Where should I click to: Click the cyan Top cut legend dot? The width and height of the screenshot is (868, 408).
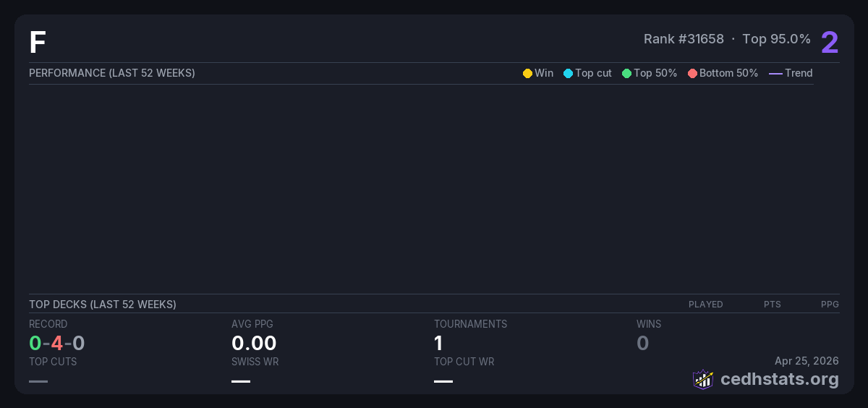568,73
